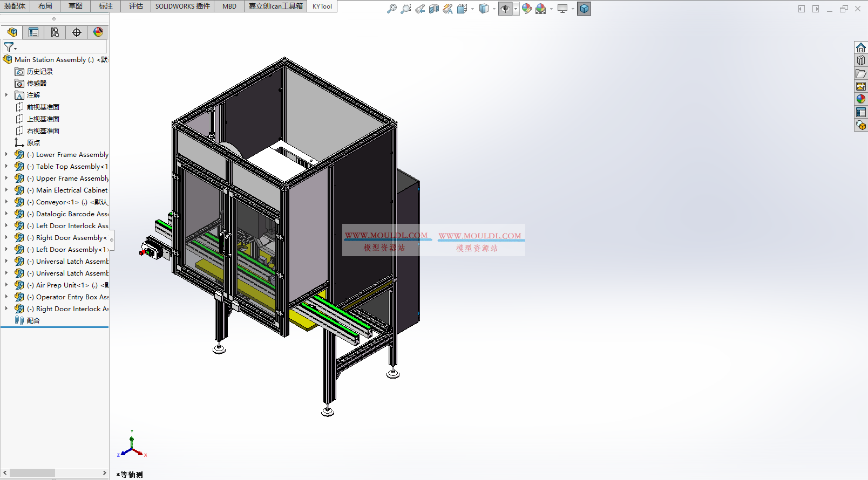
Task: Open the MBD ribbon tab
Action: (x=229, y=6)
